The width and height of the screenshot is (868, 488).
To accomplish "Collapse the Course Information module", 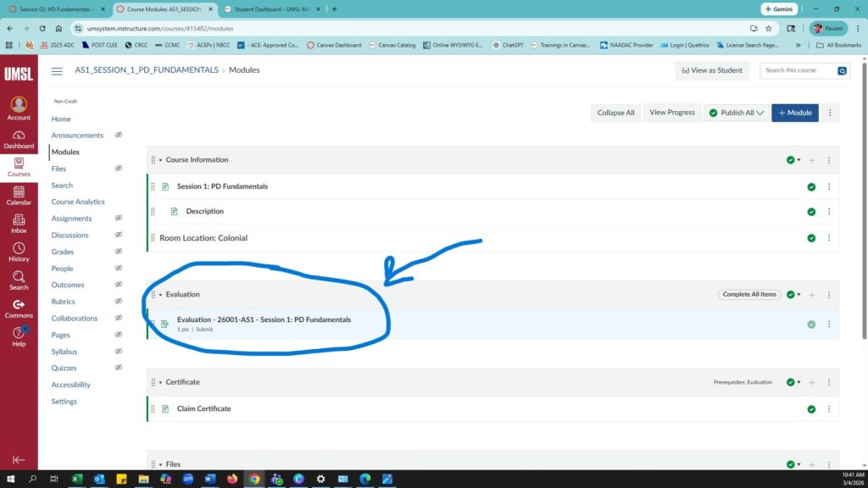I will [x=160, y=160].
